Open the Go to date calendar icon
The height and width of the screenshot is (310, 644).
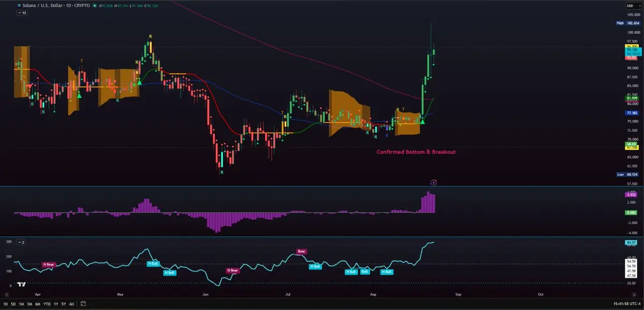83,304
